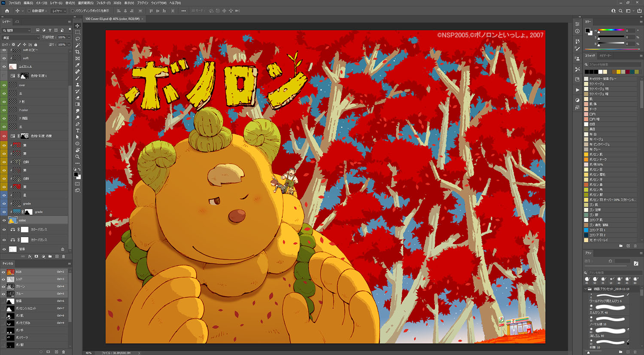Click the hue spectrum slider in Color panel
The width and height of the screenshot is (644, 355).
point(611,30)
